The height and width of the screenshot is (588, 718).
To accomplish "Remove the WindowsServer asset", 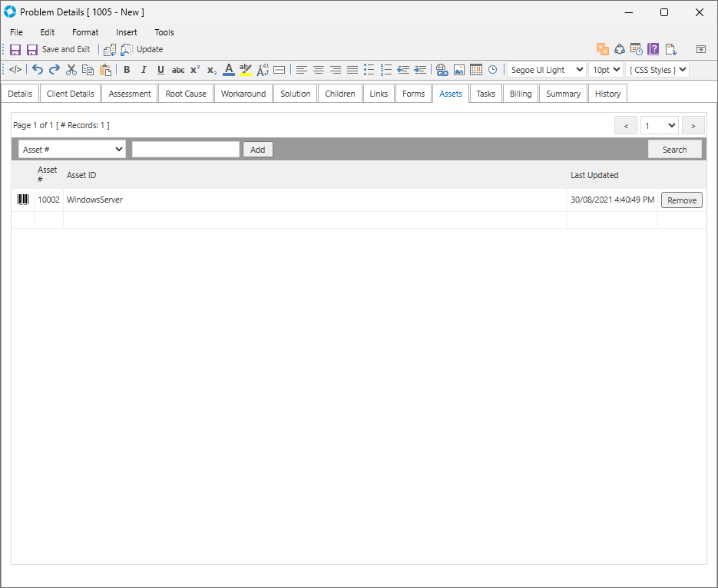I will 681,200.
